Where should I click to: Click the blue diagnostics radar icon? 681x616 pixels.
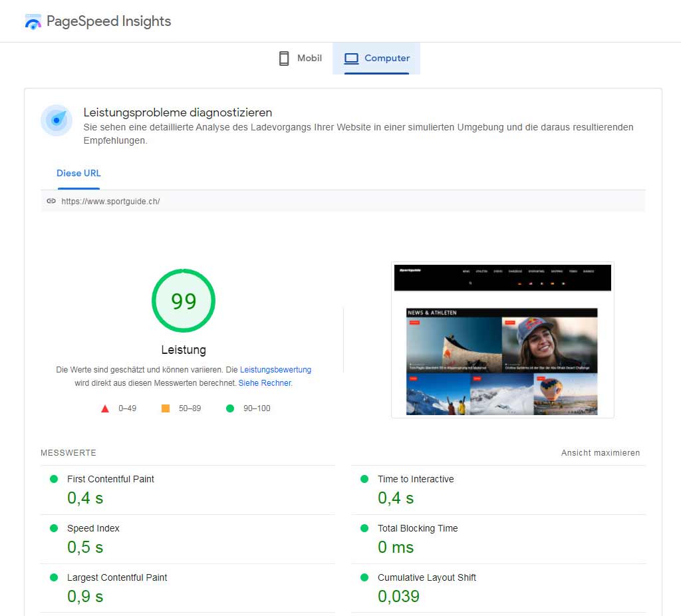[x=57, y=120]
